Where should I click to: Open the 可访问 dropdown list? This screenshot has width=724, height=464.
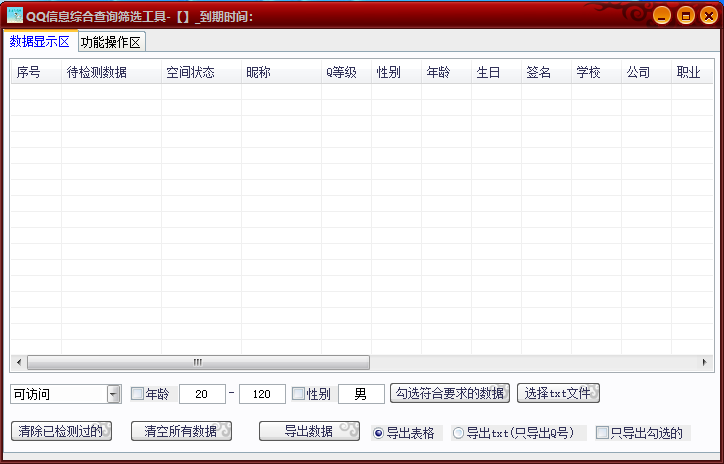point(114,394)
